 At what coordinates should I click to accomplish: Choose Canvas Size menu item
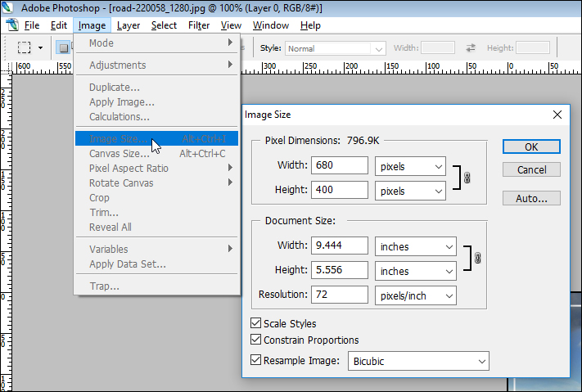pos(156,153)
